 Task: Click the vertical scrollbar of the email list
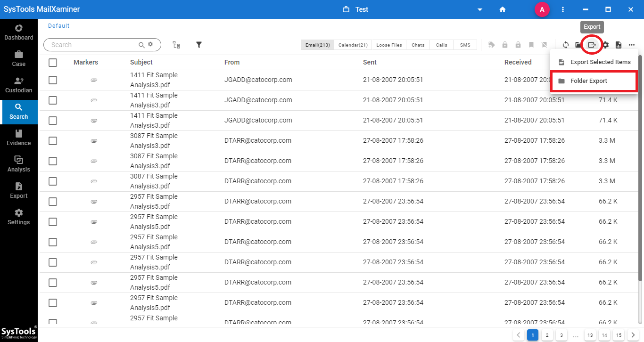click(x=640, y=167)
